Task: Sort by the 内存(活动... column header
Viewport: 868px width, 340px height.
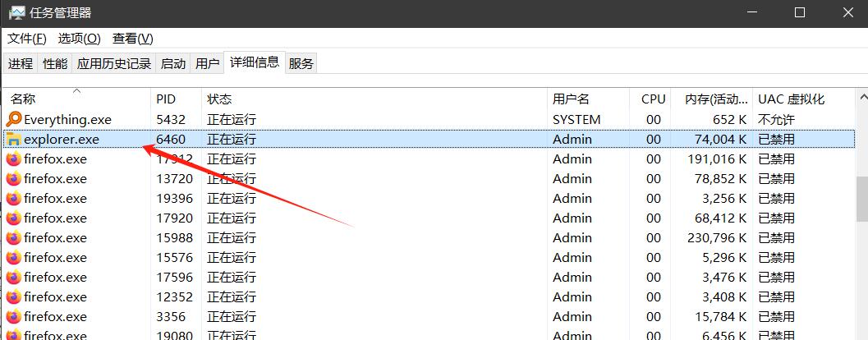Action: pyautogui.click(x=711, y=99)
